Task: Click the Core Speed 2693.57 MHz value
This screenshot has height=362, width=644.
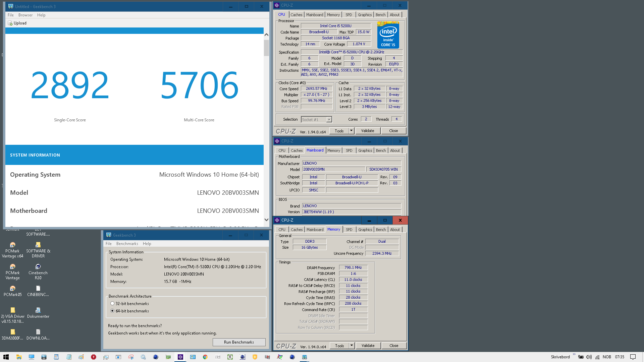Action: [x=316, y=89]
